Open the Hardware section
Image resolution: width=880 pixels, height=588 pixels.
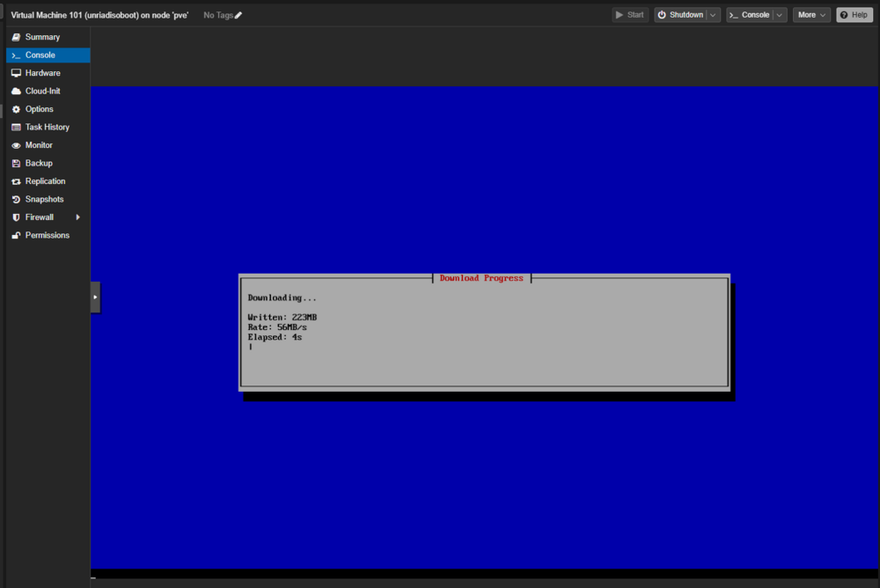click(48, 73)
